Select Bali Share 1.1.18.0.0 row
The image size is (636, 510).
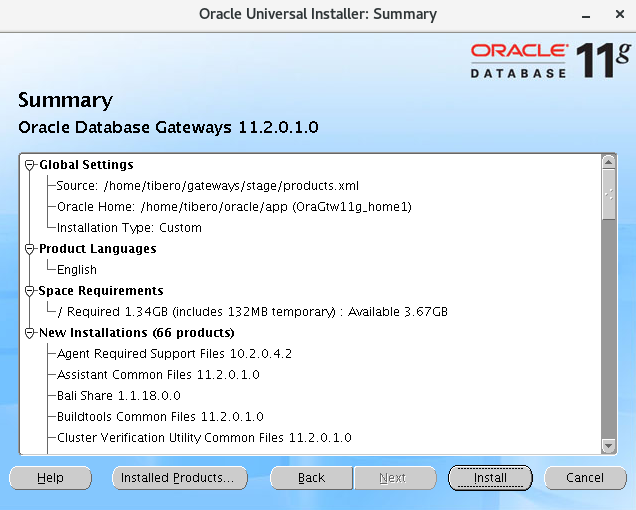(x=118, y=396)
